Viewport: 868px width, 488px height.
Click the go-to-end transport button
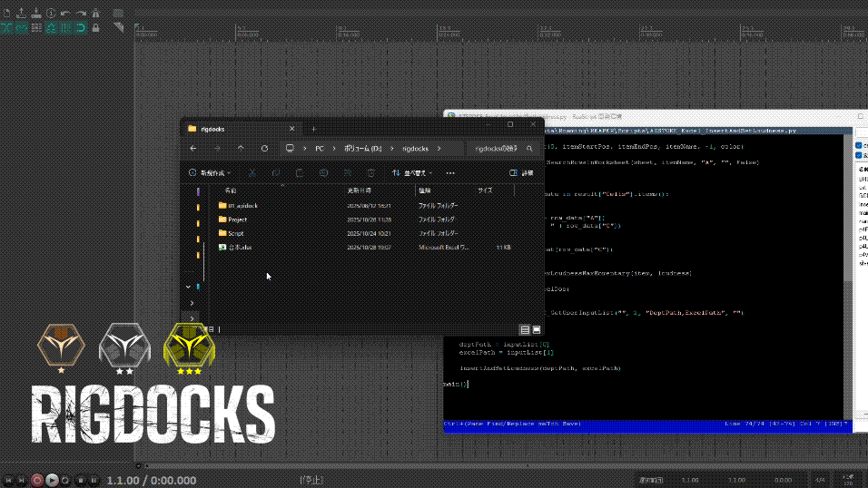[22, 480]
